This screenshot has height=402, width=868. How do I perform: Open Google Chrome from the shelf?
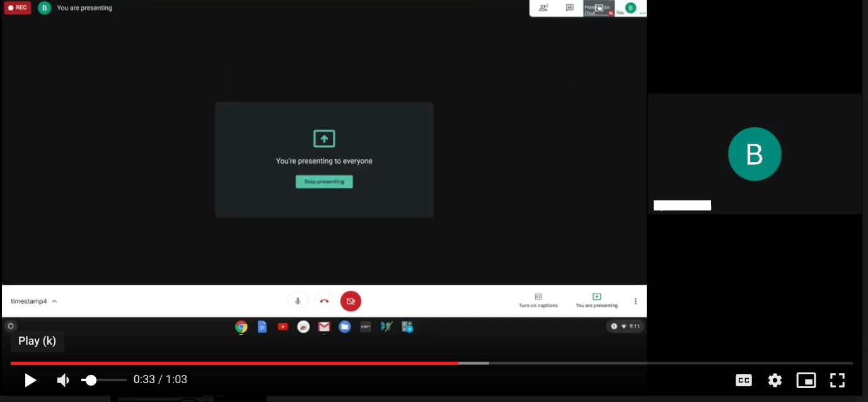[241, 326]
